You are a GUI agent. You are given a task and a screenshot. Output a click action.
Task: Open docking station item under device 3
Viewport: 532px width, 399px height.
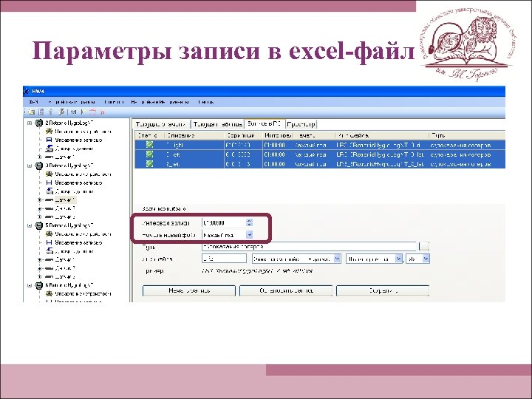click(x=69, y=191)
